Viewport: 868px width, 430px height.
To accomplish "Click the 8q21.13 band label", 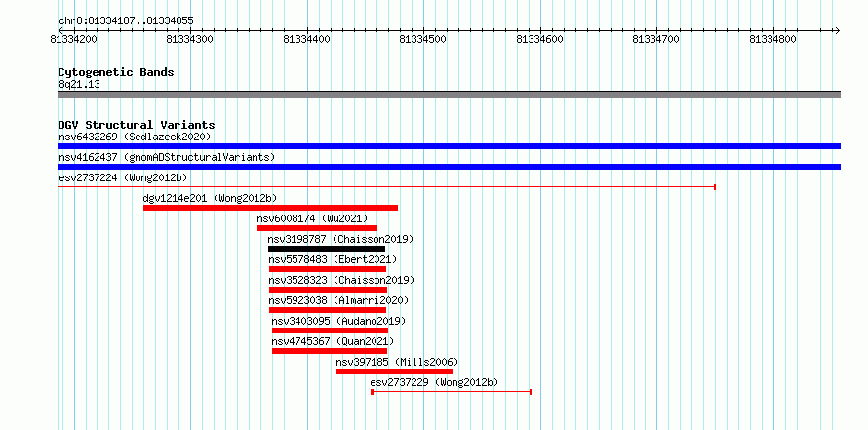I will (79, 84).
